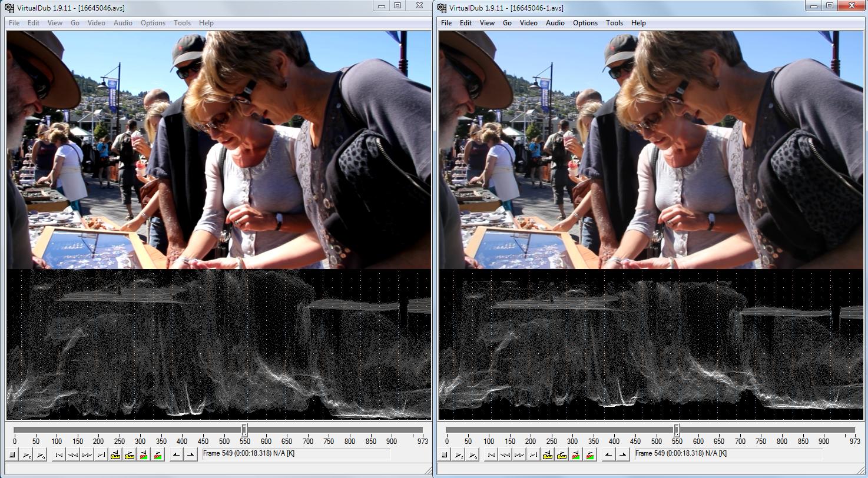Go to previous keyframe in right window
The height and width of the screenshot is (478, 868).
coord(547,454)
